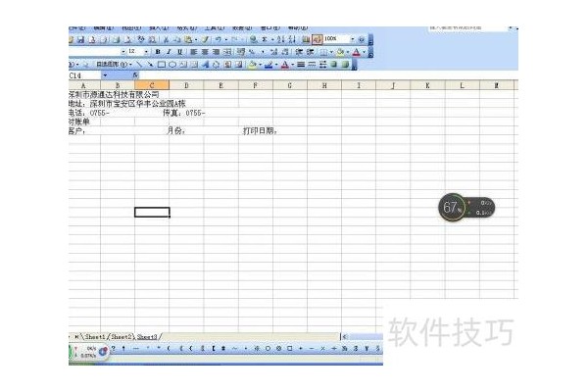Click the Percent Style icon
Screen dimensions: 588x392
point(252,52)
